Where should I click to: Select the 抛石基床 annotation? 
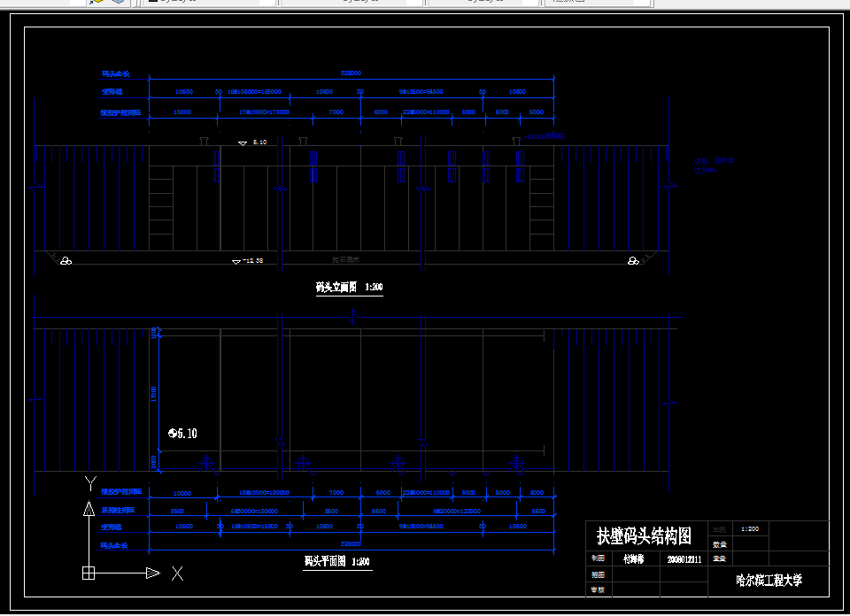[346, 260]
